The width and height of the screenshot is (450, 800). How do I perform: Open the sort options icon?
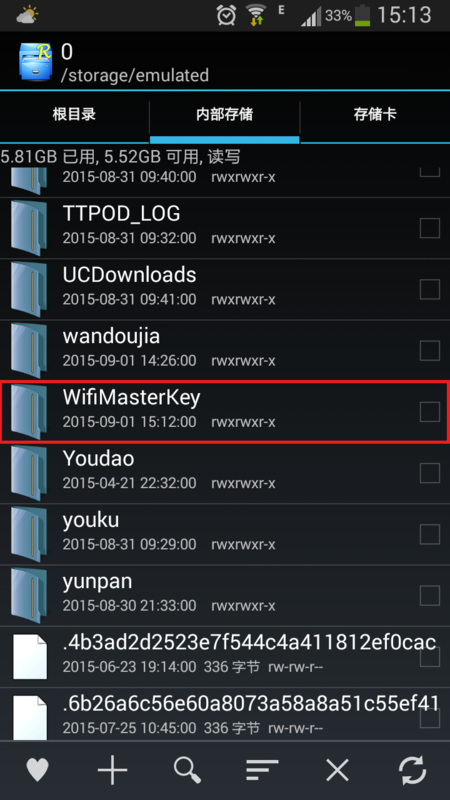coord(262,770)
